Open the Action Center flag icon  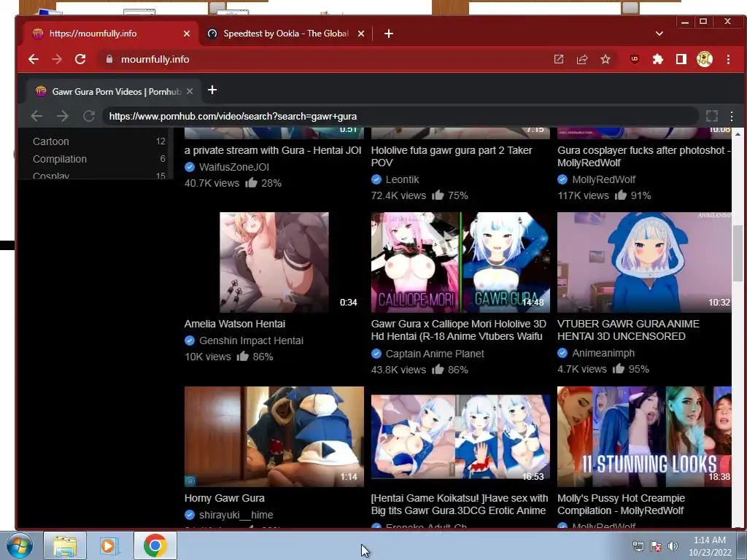tap(656, 546)
